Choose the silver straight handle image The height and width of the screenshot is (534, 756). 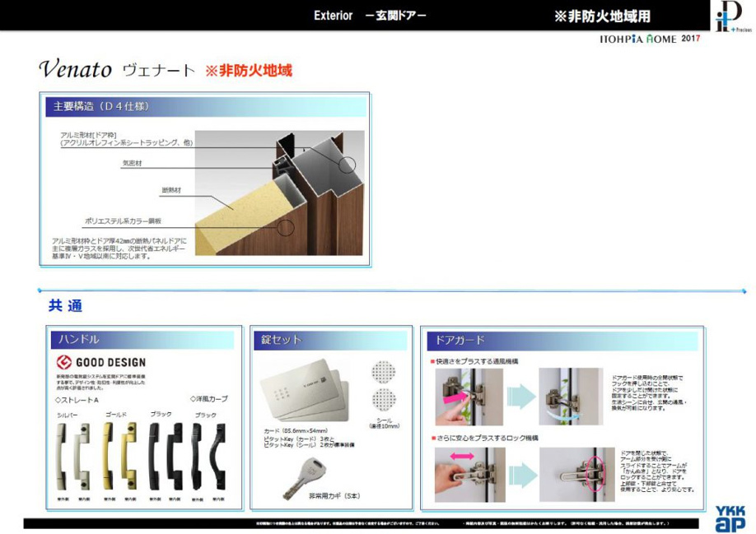(72, 456)
